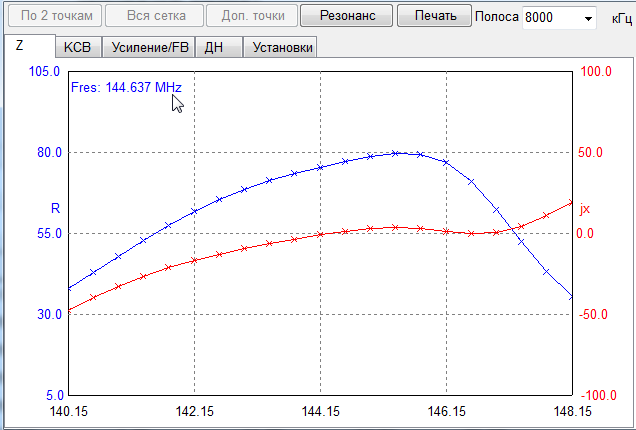This screenshot has width=636, height=430.
Task: Click the 105.0 value on left axis
Action: [x=45, y=72]
